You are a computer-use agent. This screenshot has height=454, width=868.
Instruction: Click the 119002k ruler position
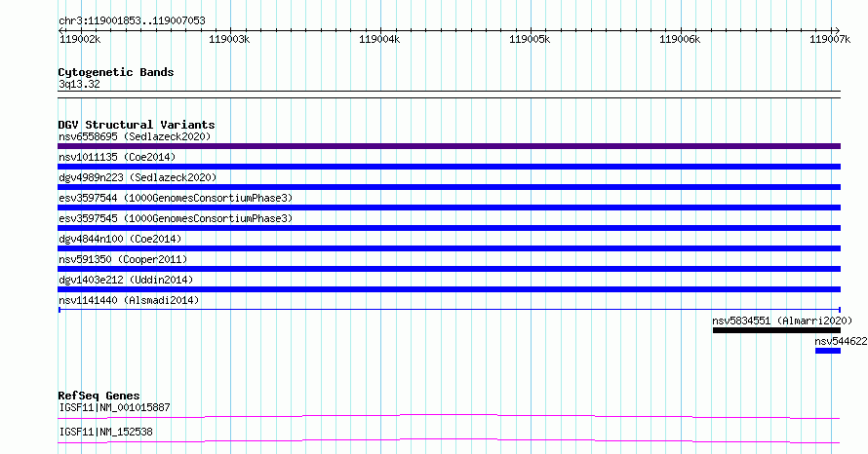tap(80, 39)
